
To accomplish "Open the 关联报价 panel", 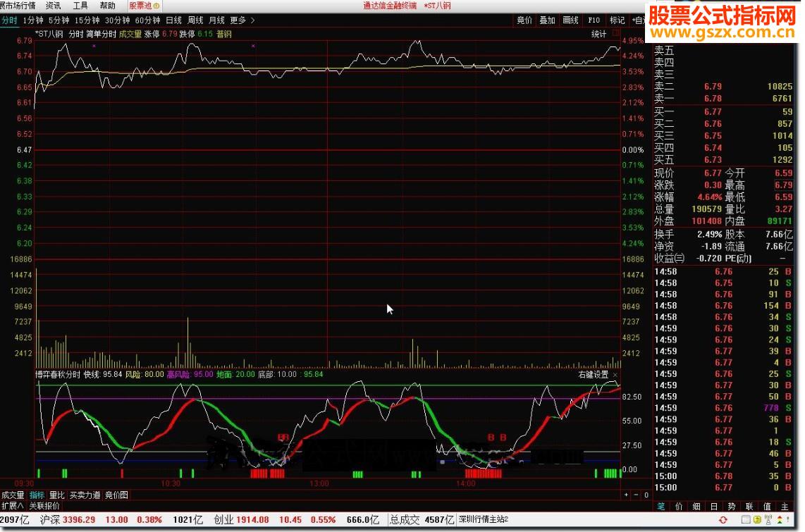I will [x=44, y=506].
